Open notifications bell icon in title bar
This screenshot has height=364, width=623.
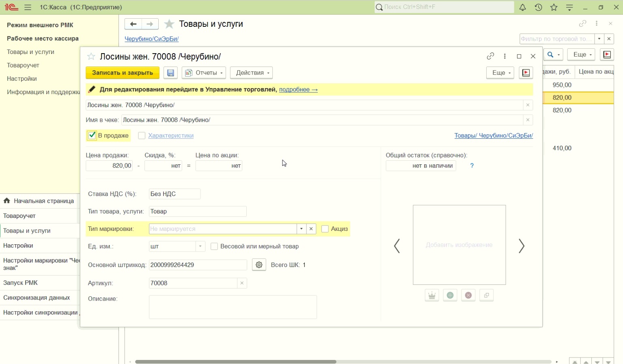coord(522,7)
